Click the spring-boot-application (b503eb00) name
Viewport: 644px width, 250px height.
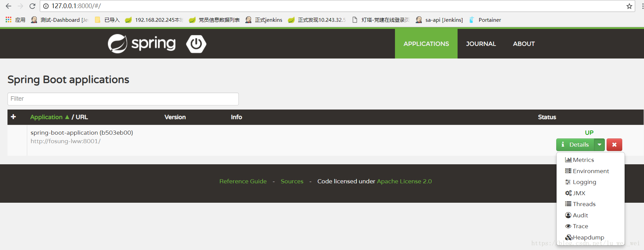pyautogui.click(x=82, y=133)
